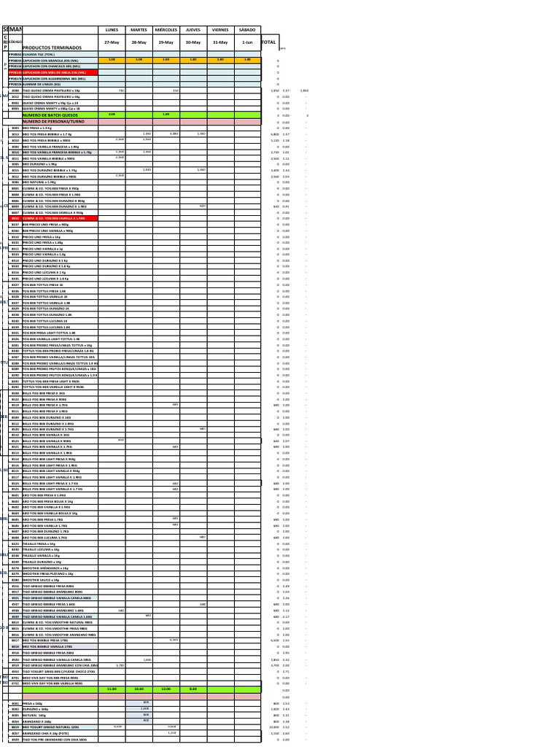Select the LUNES column header
560x747 pixels.
[112, 30]
